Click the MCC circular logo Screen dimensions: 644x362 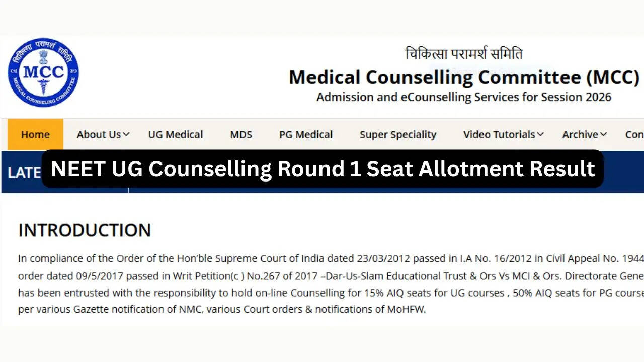tap(43, 72)
